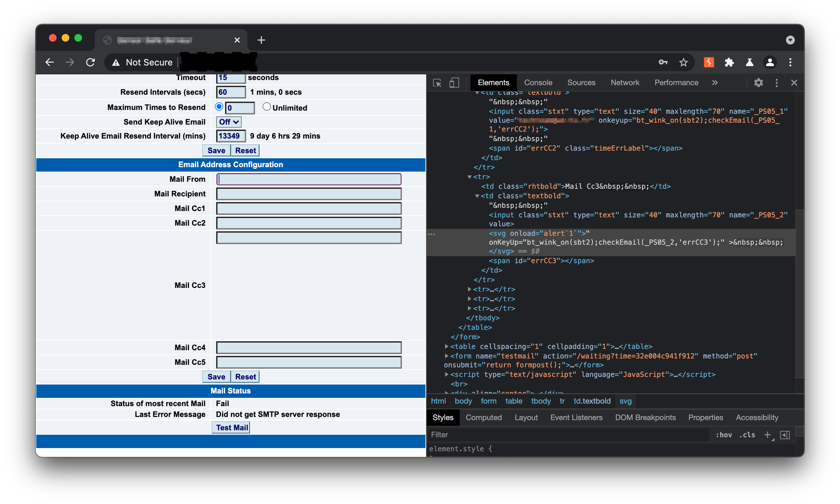This screenshot has height=504, width=840.
Task: Open DevTools settings gear
Action: 758,83
